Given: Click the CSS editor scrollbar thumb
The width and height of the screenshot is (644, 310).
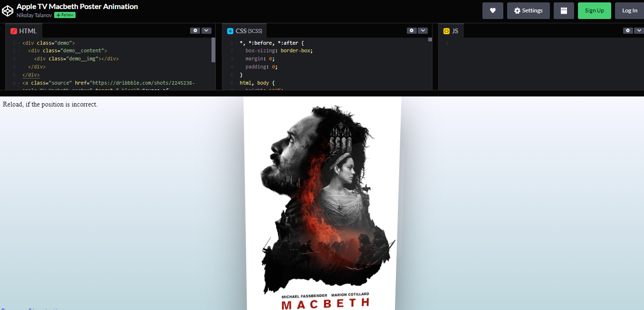Looking at the screenshot, I should (430, 39).
